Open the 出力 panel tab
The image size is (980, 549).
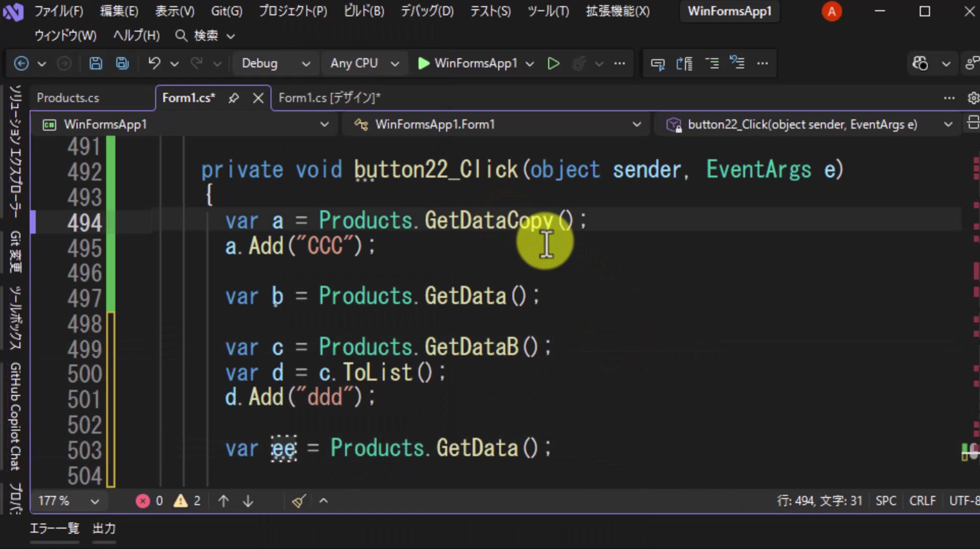[x=104, y=529]
